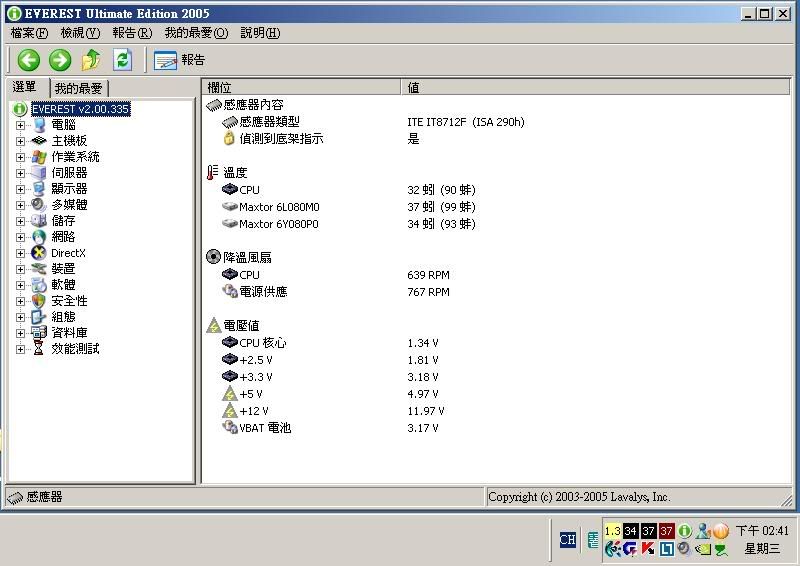Expand the 多媒體 tree node
Screen dimensions: 800x566
[x=20, y=205]
